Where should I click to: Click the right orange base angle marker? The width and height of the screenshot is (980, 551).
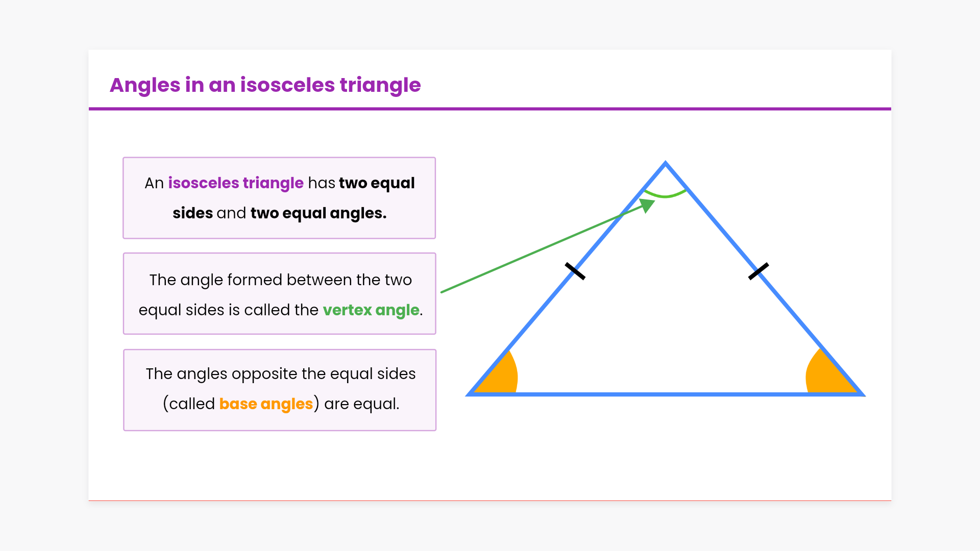(x=826, y=378)
